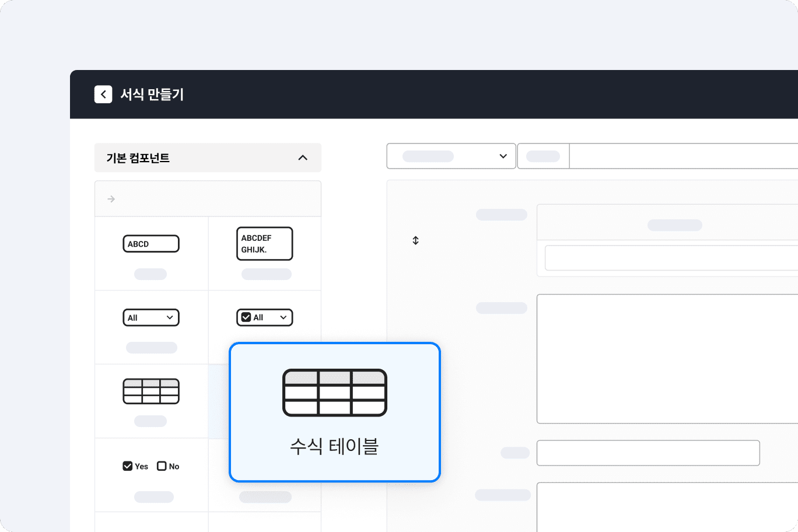
Task: Collapse the 기본 컴포넌트 section chevron
Action: (x=303, y=158)
